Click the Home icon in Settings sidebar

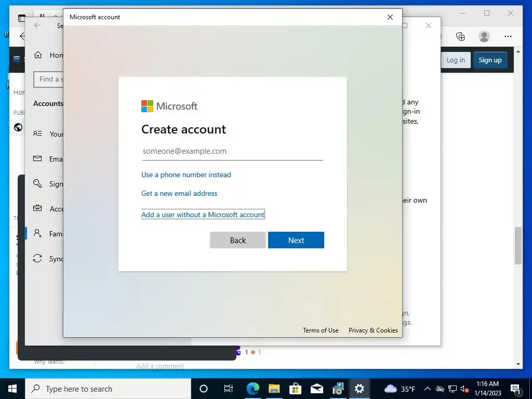(37, 55)
